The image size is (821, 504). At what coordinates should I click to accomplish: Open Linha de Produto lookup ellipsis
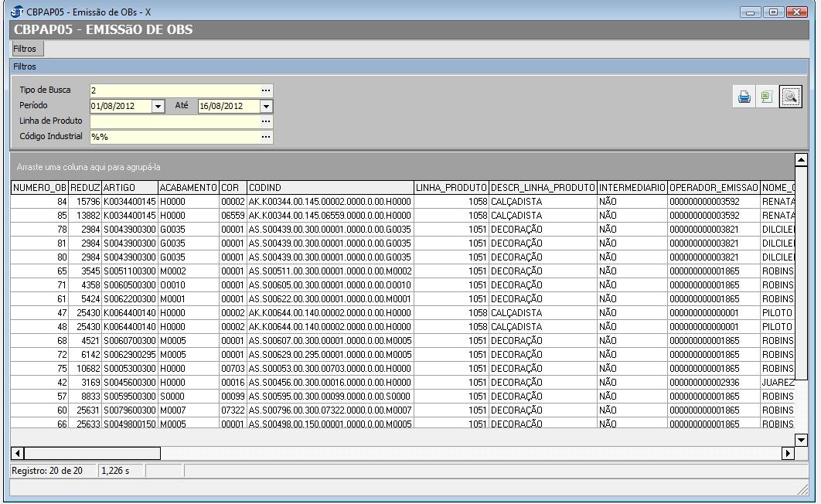tap(266, 121)
